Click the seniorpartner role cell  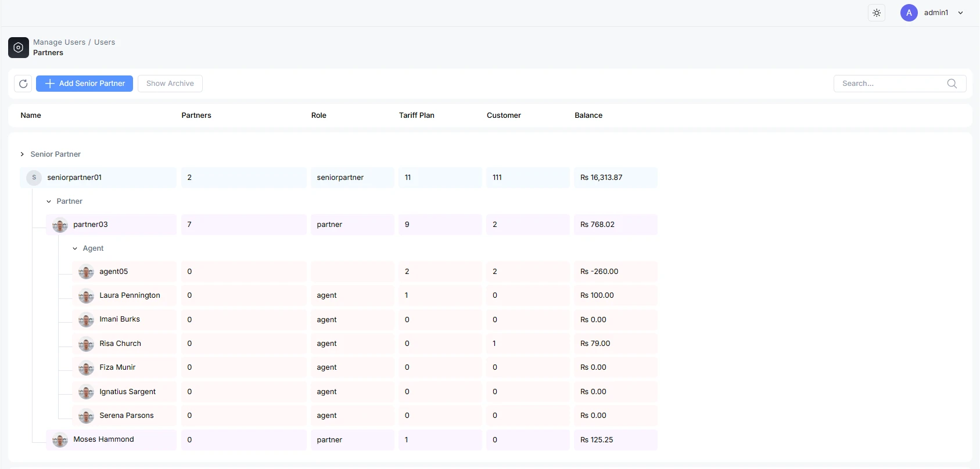click(353, 178)
